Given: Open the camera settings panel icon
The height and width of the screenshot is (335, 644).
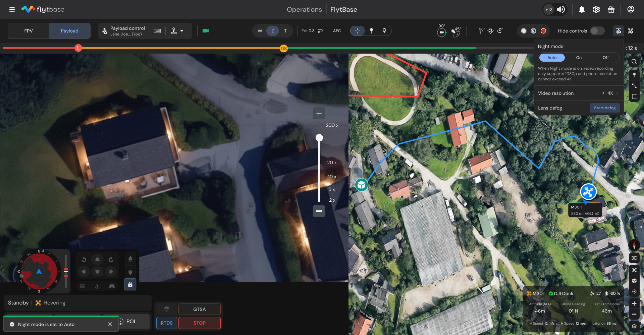Looking at the screenshot, I should point(619,31).
